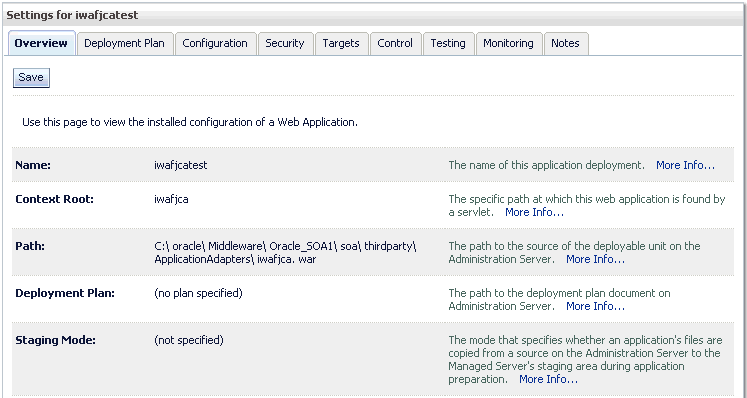
Task: Click the Name field description text
Action: coord(546,165)
